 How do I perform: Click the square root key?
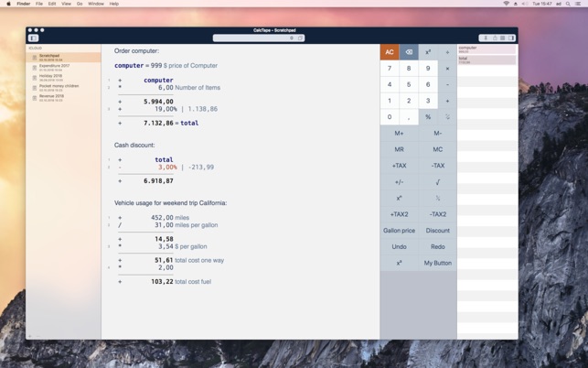pyautogui.click(x=438, y=182)
